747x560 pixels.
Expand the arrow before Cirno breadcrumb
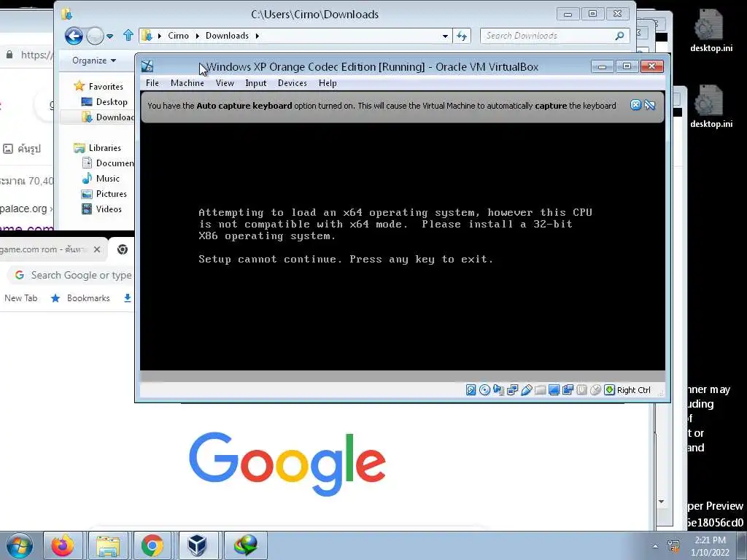pos(159,36)
